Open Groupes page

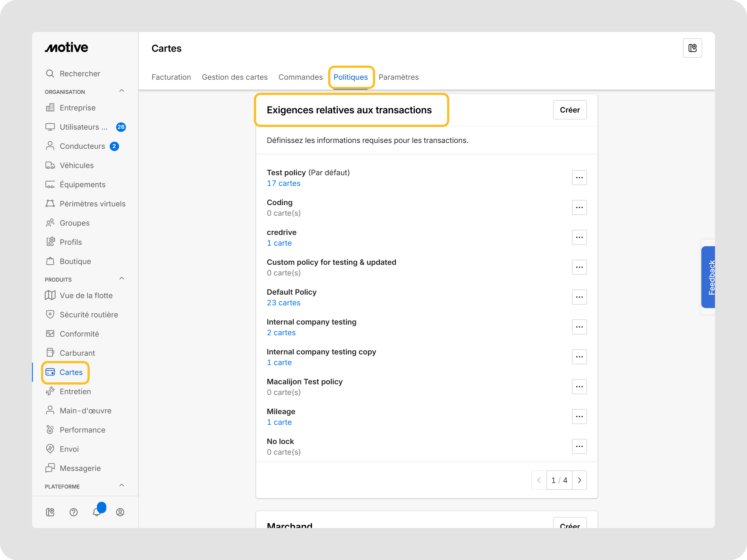(67, 223)
